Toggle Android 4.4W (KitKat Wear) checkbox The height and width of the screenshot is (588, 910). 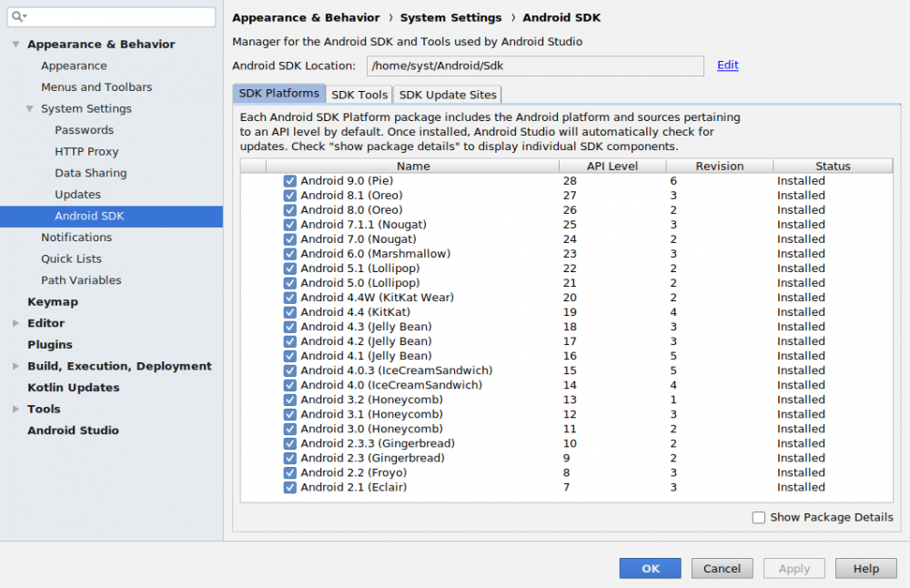point(290,298)
